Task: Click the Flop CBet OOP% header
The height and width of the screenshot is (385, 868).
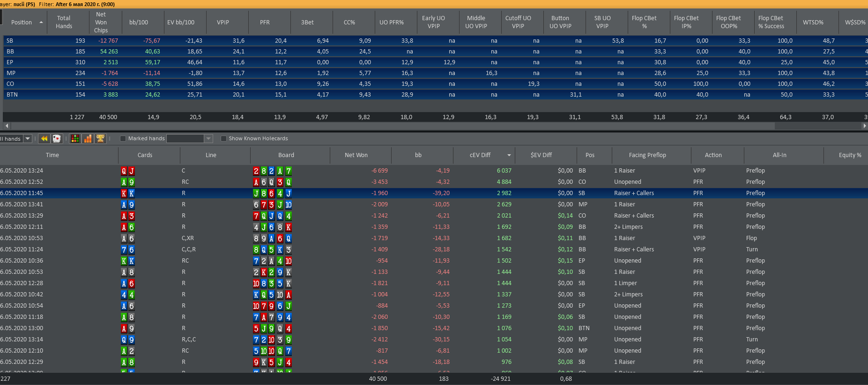Action: pos(729,22)
